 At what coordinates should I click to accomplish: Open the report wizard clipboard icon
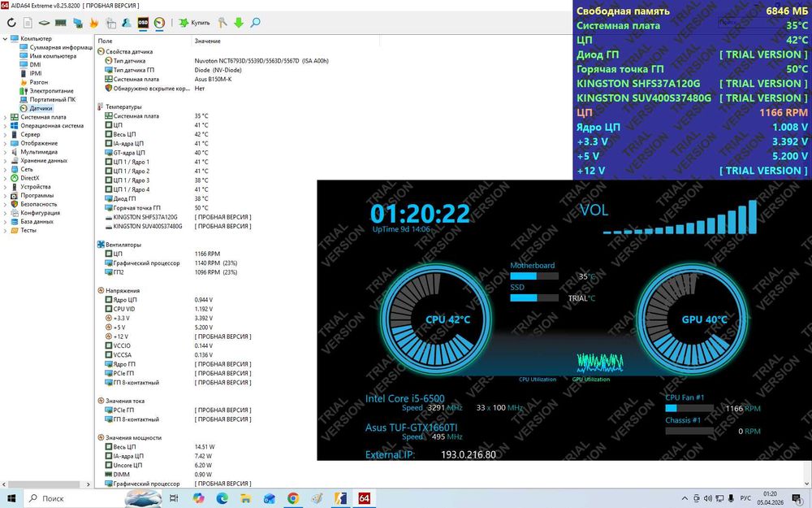(x=110, y=23)
